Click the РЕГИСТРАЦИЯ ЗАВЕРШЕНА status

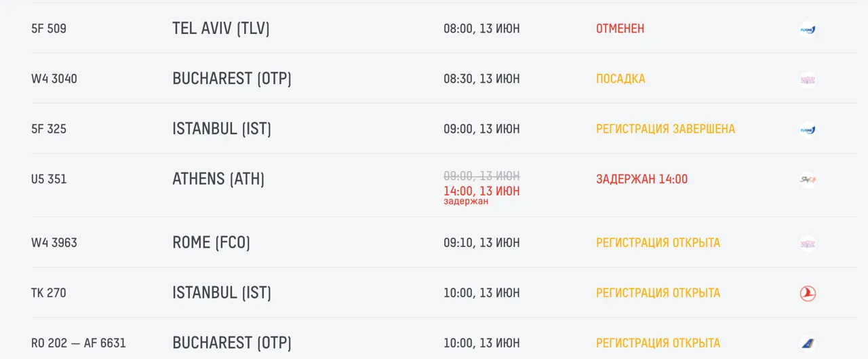tap(665, 129)
